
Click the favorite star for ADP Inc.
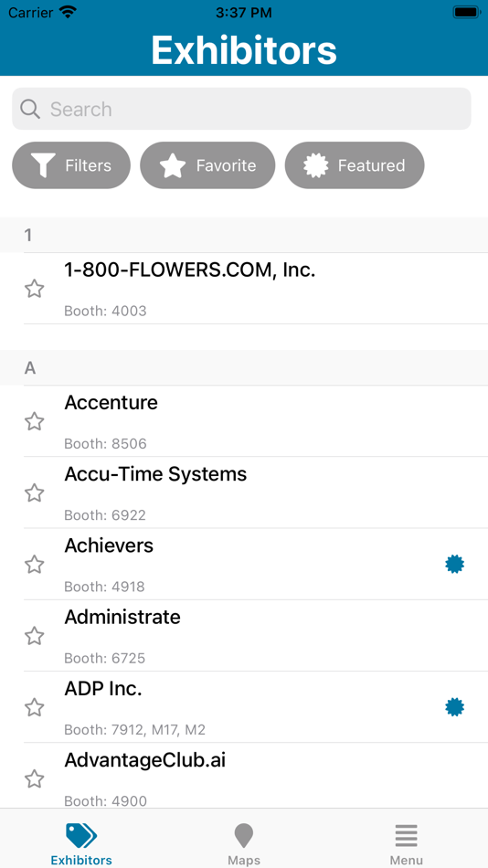click(35, 707)
